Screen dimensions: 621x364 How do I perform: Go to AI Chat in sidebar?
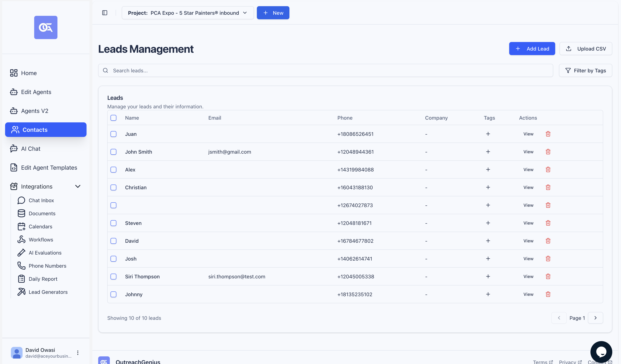31,149
